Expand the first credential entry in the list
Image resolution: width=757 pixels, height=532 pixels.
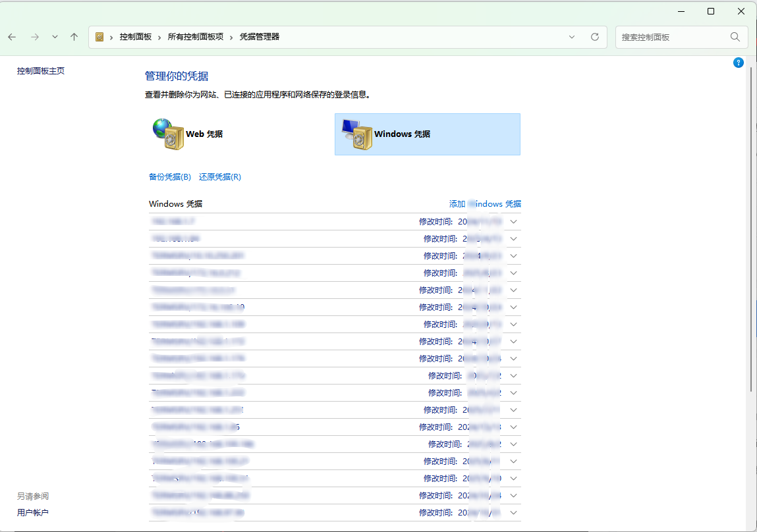[x=514, y=222]
